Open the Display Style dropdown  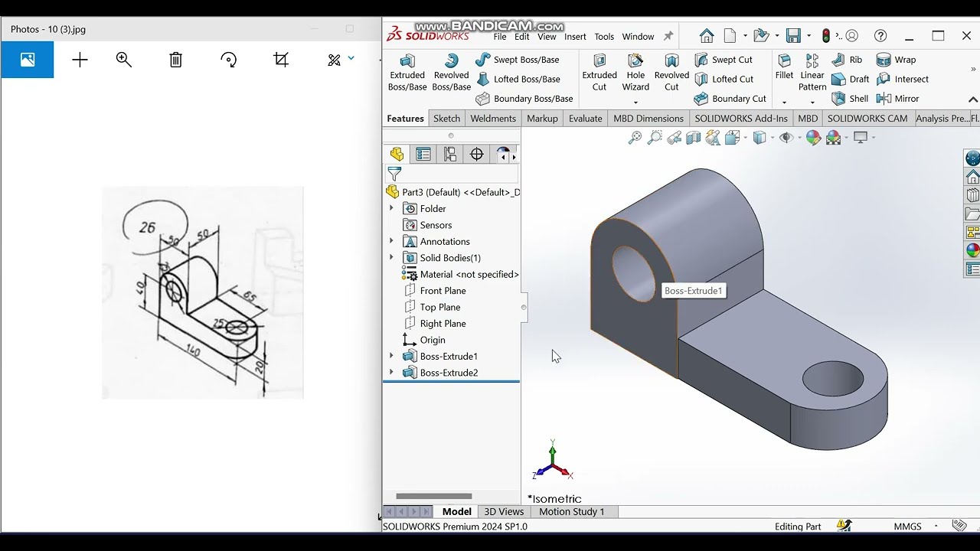pos(772,138)
